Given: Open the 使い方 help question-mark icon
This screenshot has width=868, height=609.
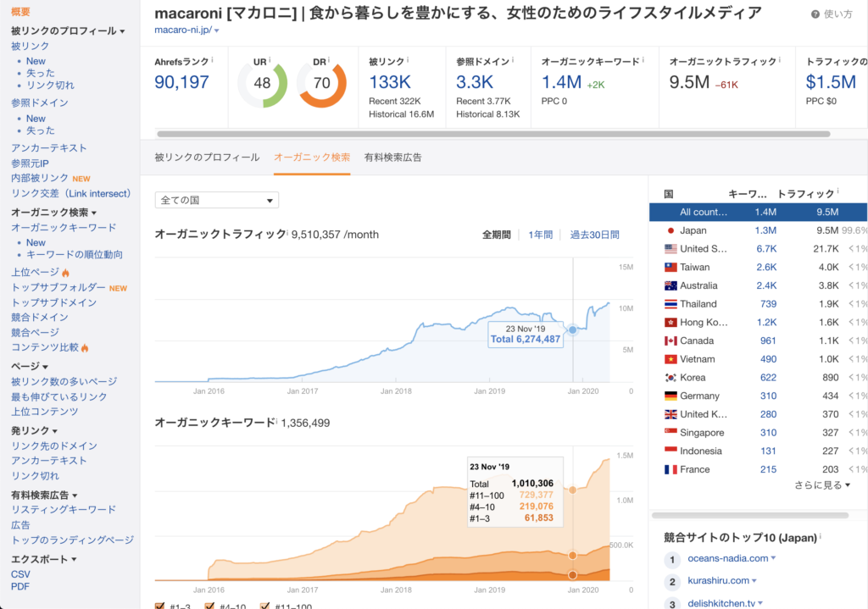Looking at the screenshot, I should pos(815,14).
